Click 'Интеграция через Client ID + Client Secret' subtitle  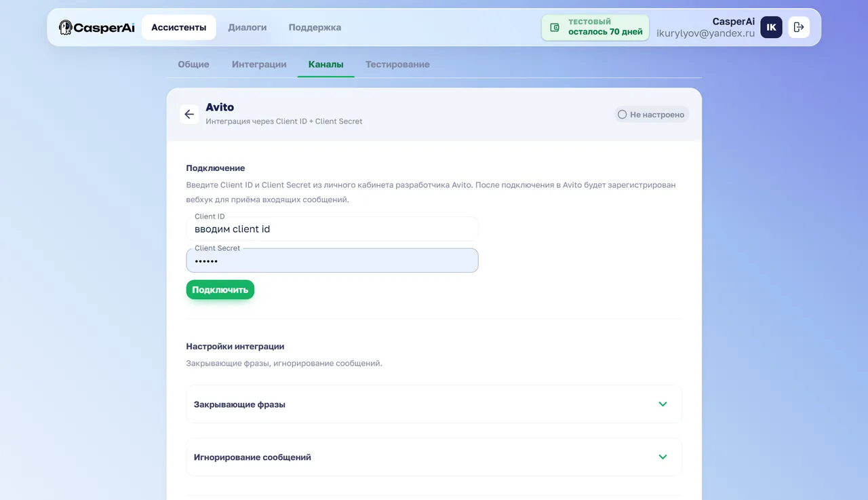[284, 121]
